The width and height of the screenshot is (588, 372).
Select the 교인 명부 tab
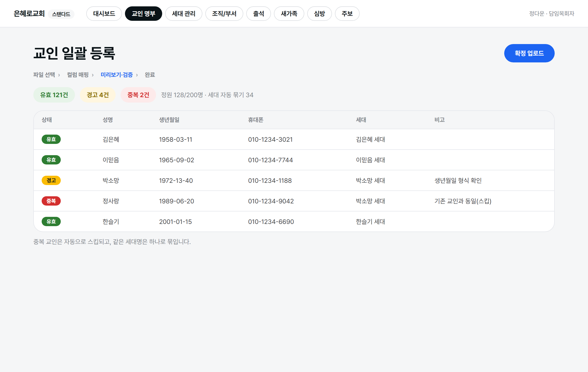pos(144,14)
